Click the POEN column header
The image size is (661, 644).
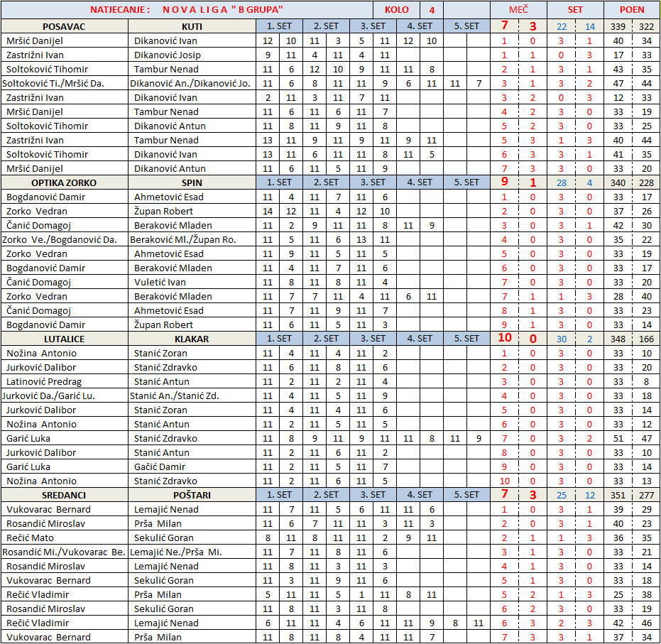(632, 10)
